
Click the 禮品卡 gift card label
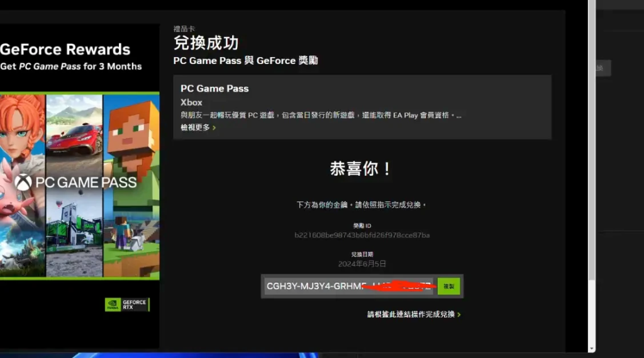[x=184, y=29]
